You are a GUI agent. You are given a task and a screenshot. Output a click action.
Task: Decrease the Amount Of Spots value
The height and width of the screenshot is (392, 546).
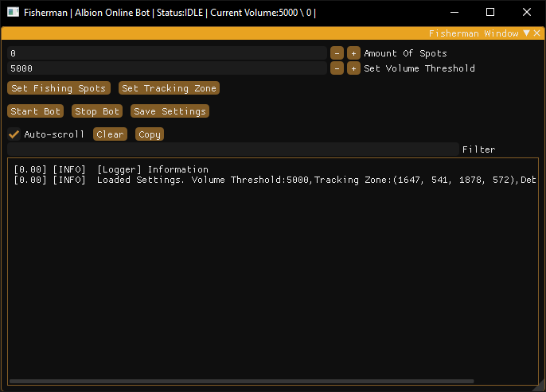[337, 53]
